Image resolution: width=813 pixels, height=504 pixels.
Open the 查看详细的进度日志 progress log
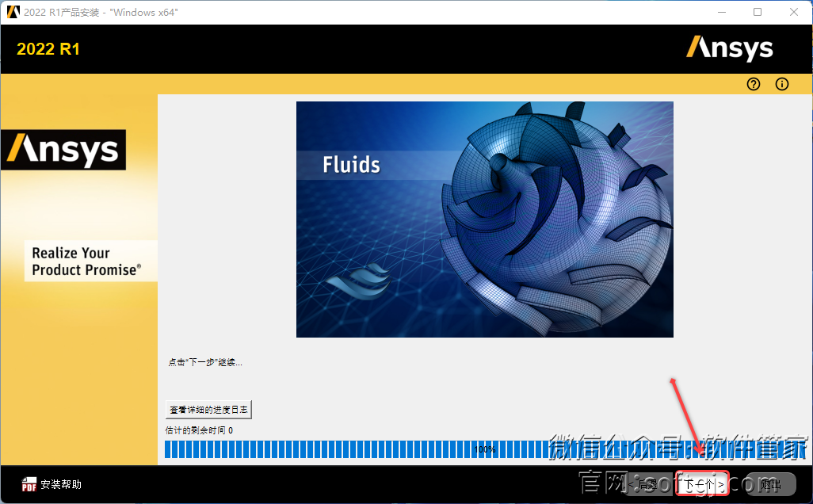209,410
